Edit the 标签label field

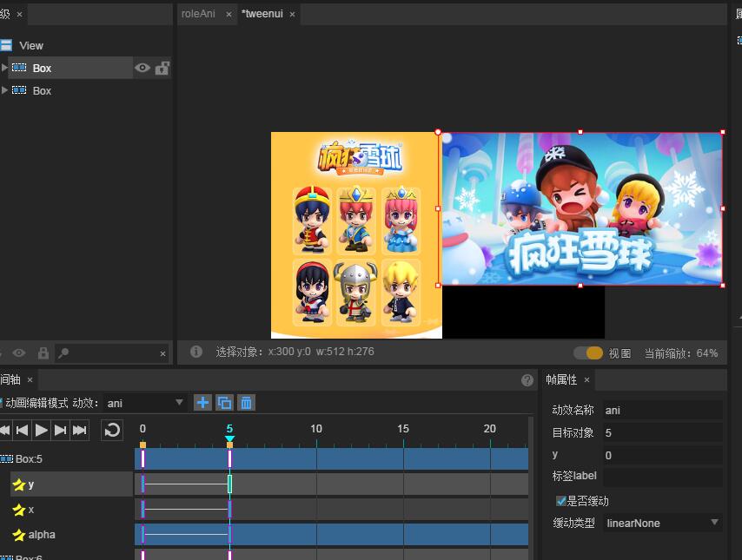point(662,478)
